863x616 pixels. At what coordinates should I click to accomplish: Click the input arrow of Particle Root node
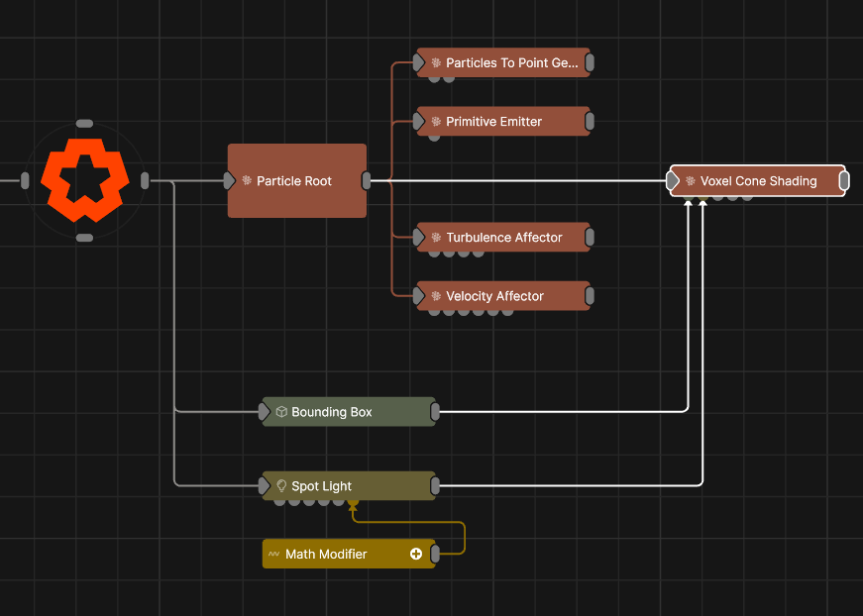click(x=230, y=181)
